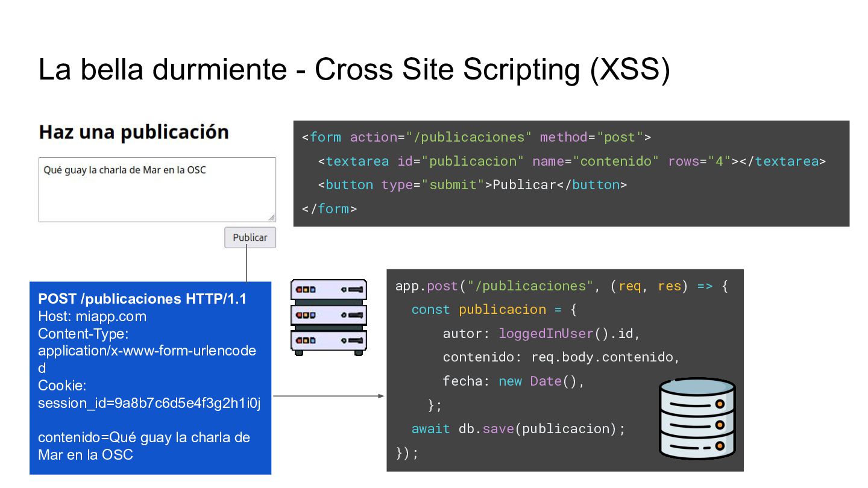This screenshot has height=488, width=868.
Task: Click the textarea tag code line
Action: tap(571, 161)
